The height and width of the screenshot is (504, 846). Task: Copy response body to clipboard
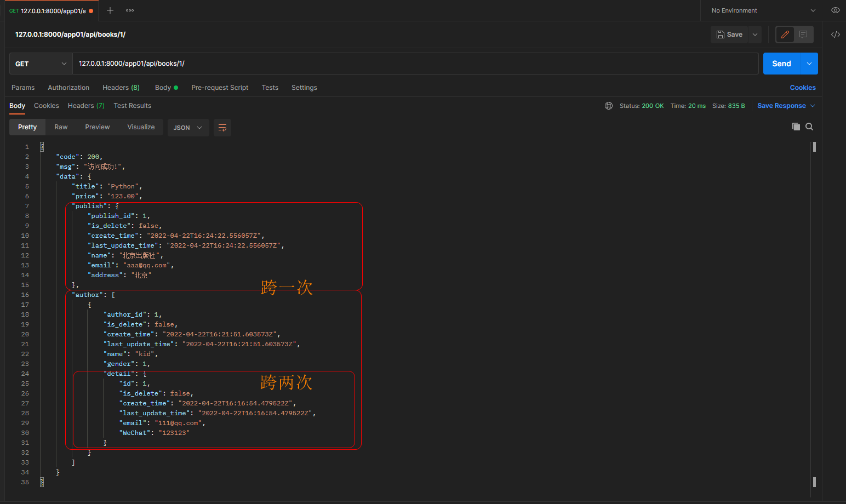coord(796,127)
